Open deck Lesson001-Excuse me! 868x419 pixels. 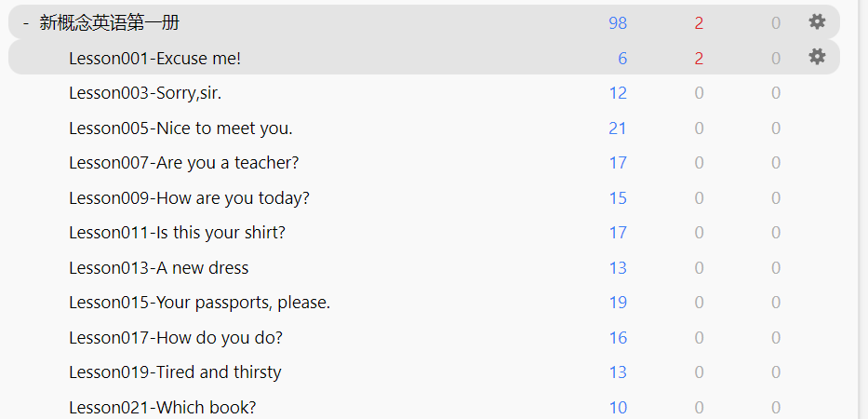[x=155, y=58]
